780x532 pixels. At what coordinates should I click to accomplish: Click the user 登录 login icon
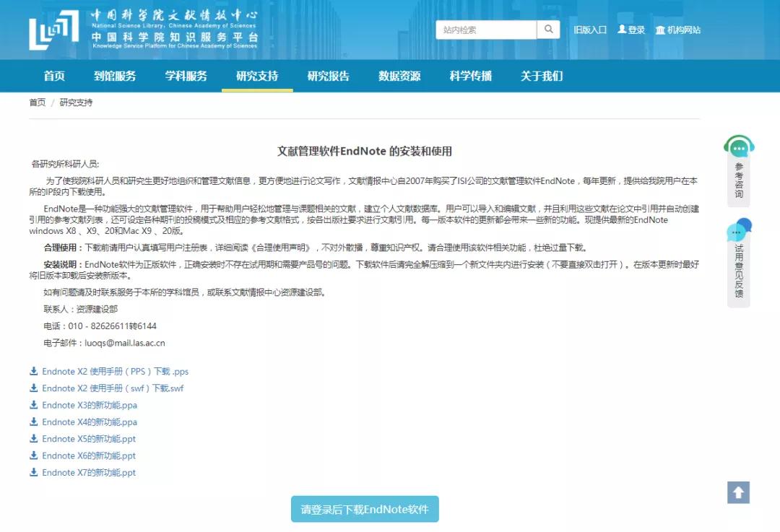[622, 30]
